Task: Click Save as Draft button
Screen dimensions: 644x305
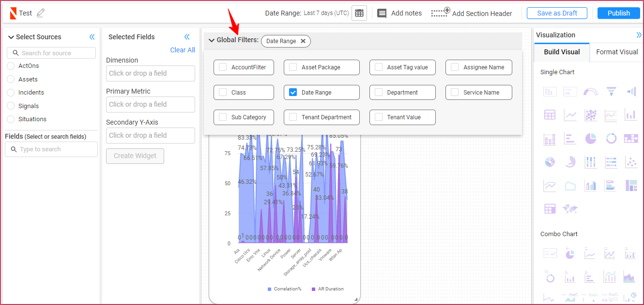Action: pos(557,13)
